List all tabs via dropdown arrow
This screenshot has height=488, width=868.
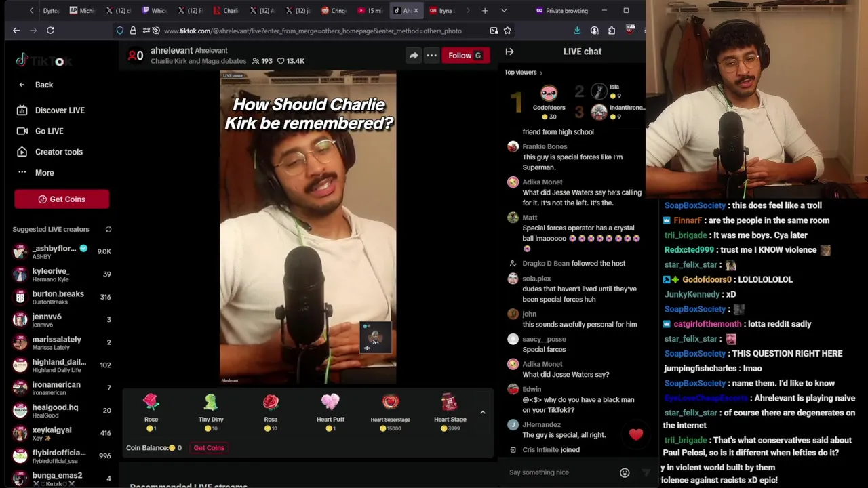tap(504, 11)
